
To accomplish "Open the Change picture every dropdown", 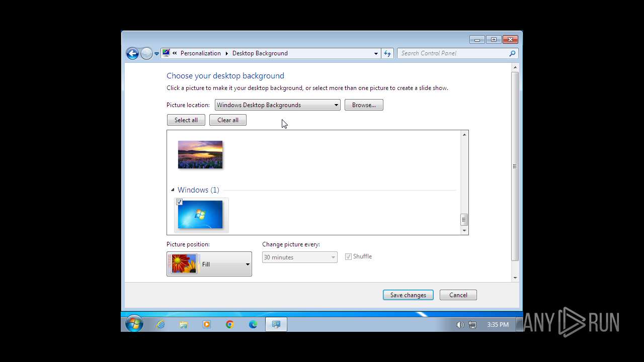I will (x=300, y=257).
